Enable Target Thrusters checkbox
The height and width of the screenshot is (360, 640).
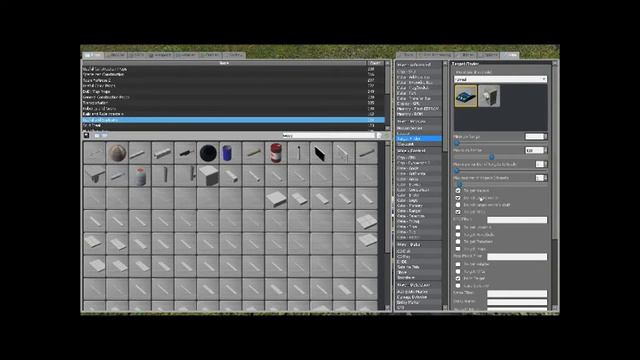tap(458, 242)
